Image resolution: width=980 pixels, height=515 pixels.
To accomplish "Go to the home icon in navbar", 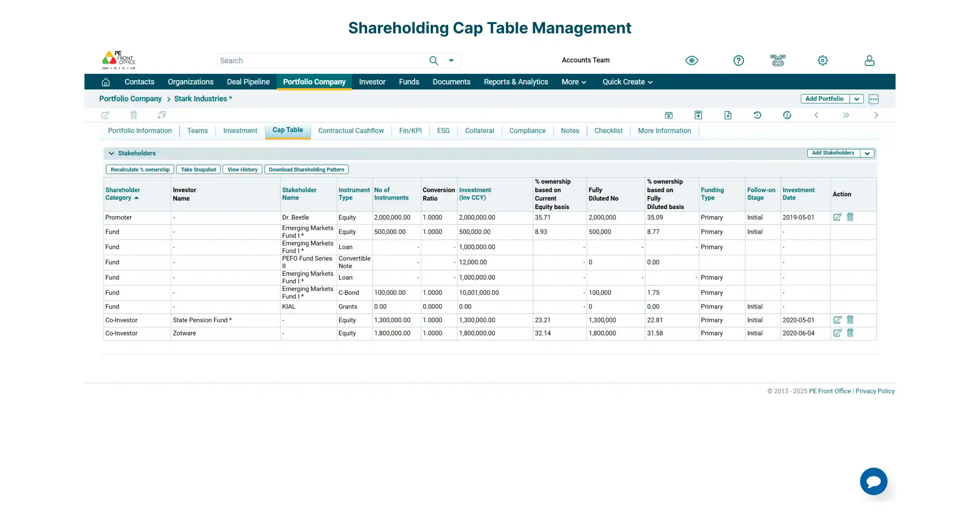I will pyautogui.click(x=106, y=82).
